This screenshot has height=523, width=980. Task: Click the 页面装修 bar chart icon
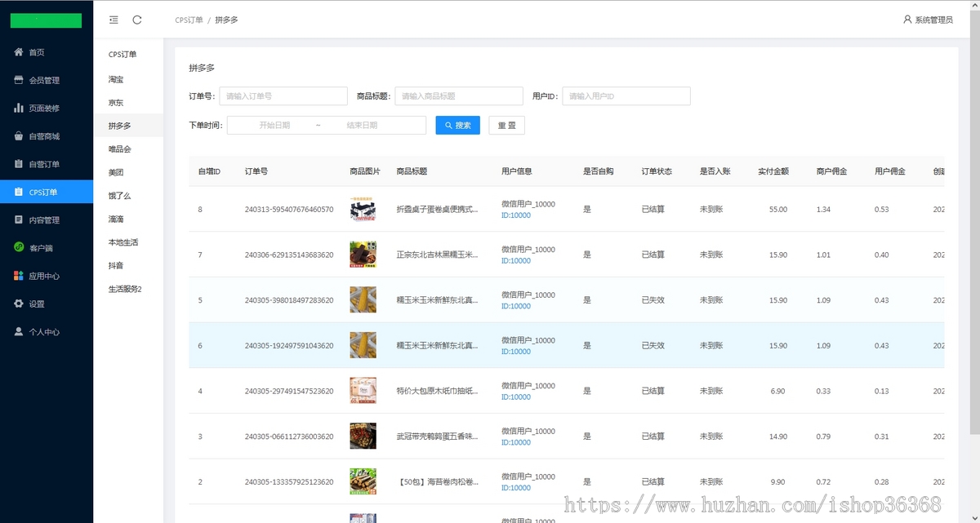tap(19, 108)
